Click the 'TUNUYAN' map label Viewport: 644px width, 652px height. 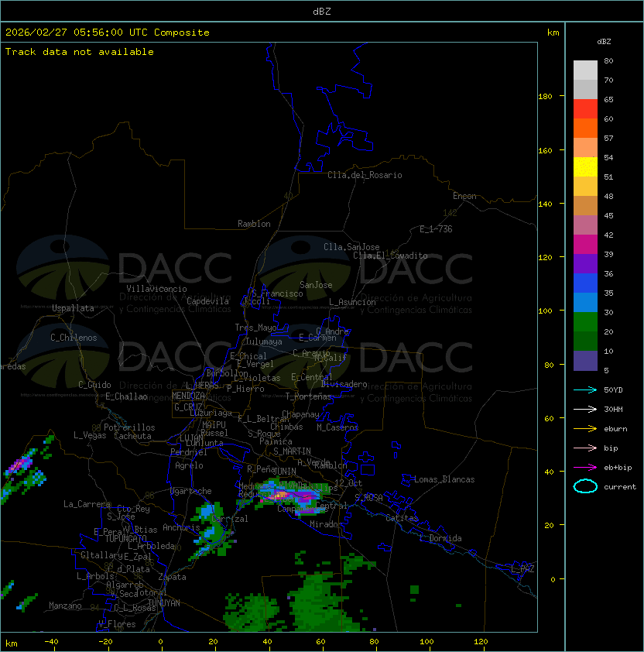(164, 603)
